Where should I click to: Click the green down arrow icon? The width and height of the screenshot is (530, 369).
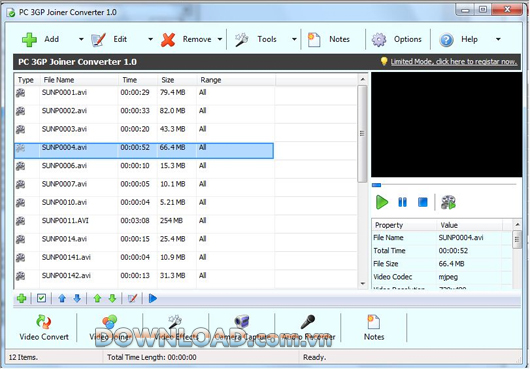(112, 298)
